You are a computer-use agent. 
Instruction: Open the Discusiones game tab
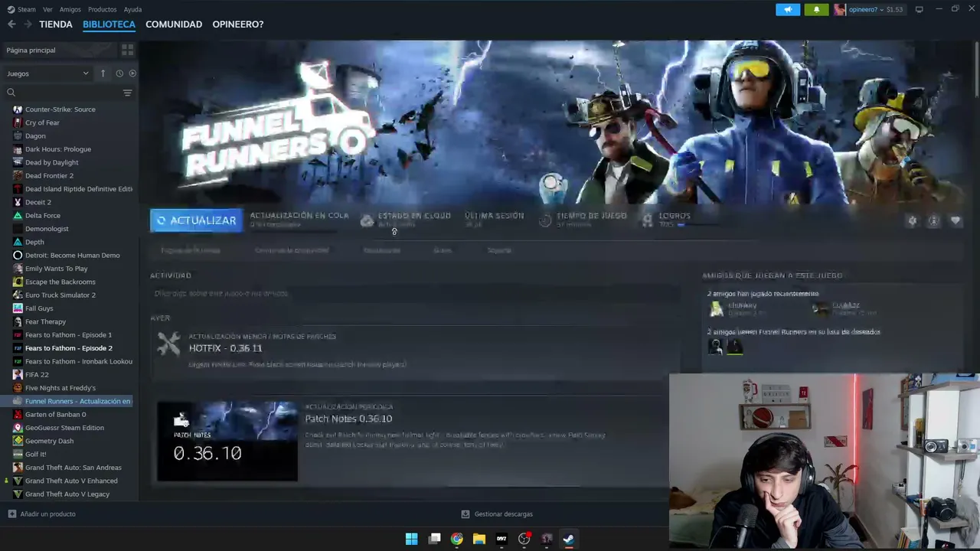(x=381, y=250)
